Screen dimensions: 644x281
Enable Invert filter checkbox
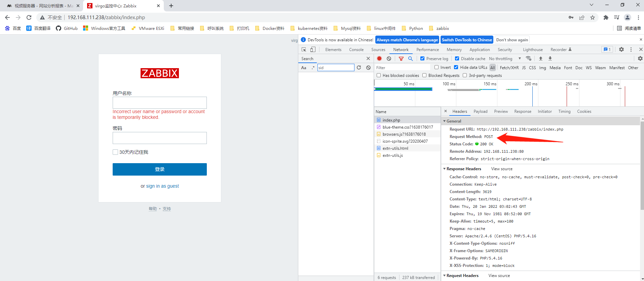437,67
